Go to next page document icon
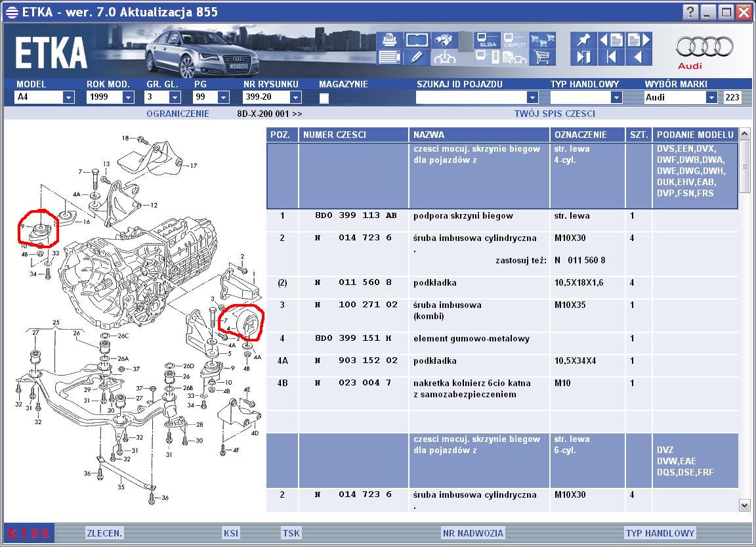The image size is (756, 547). (639, 40)
